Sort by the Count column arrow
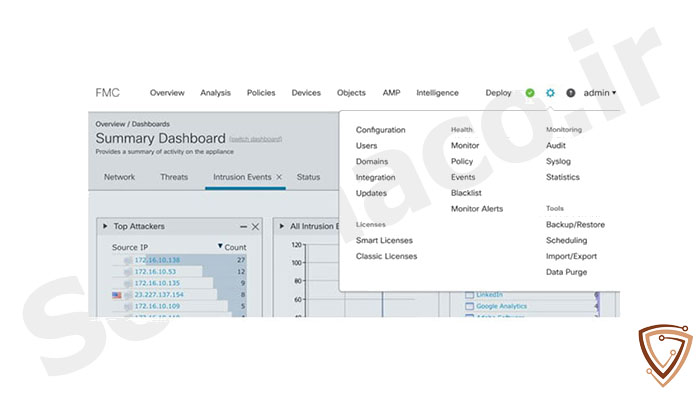The width and height of the screenshot is (700, 394). (x=220, y=246)
